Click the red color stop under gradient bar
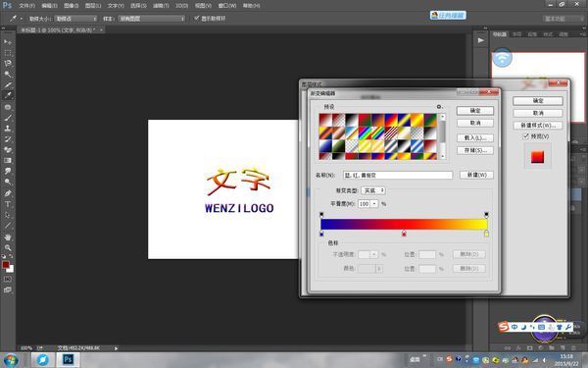The image size is (588, 368). click(x=404, y=234)
